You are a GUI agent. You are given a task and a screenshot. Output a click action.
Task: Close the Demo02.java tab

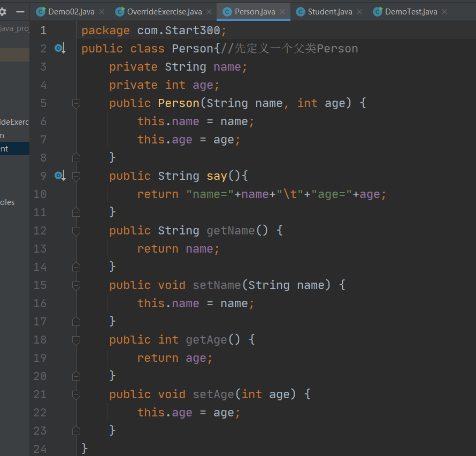(102, 12)
